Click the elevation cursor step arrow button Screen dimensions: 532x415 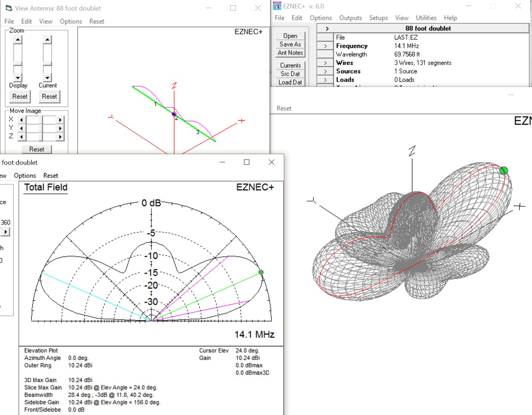[x=6, y=232]
